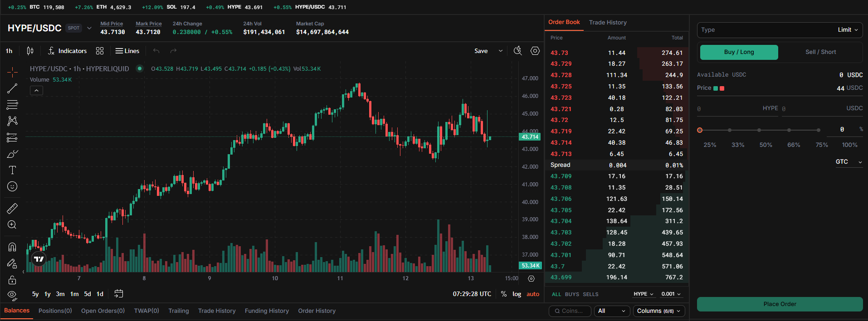This screenshot has width=868, height=321.
Task: Expand the HYPE/USDC pair selector chevron
Action: click(x=89, y=28)
